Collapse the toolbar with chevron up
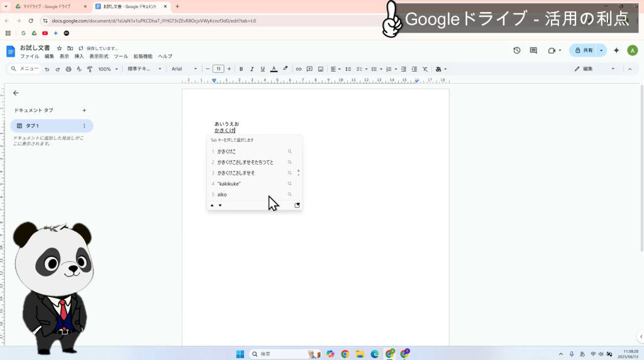Screen dimensions: 644x360 point(630,69)
